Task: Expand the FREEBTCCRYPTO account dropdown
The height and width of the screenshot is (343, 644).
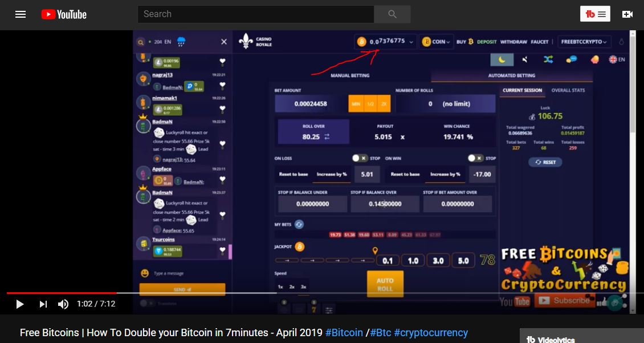Action: click(x=584, y=42)
